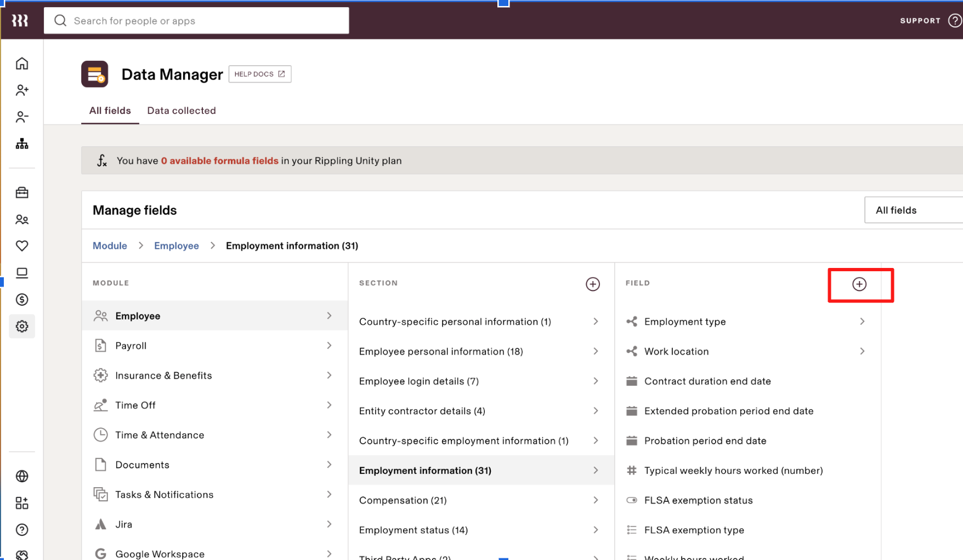The height and width of the screenshot is (560, 963).
Task: Click the remove person sidebar icon
Action: [22, 117]
